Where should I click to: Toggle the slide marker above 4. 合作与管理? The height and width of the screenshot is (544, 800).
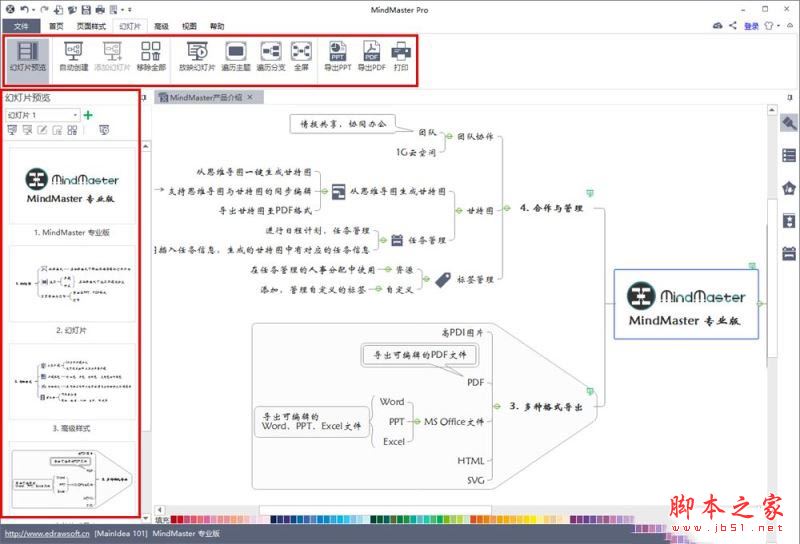(590, 193)
